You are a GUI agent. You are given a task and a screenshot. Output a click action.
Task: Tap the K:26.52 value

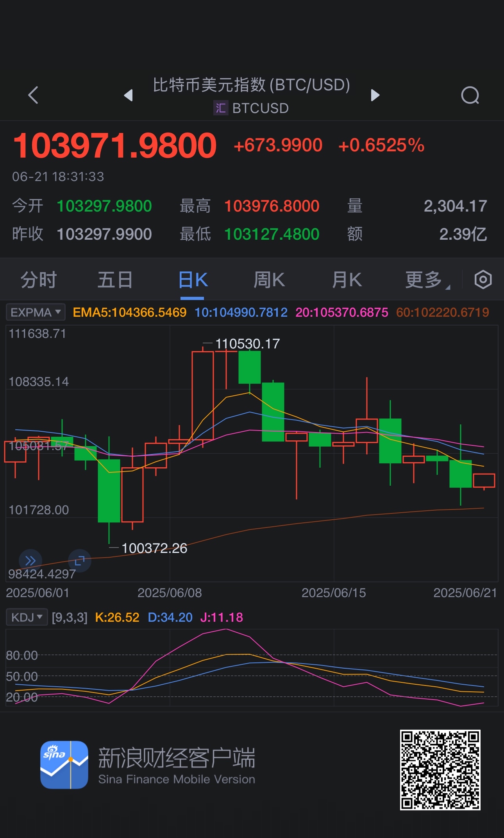click(x=117, y=617)
